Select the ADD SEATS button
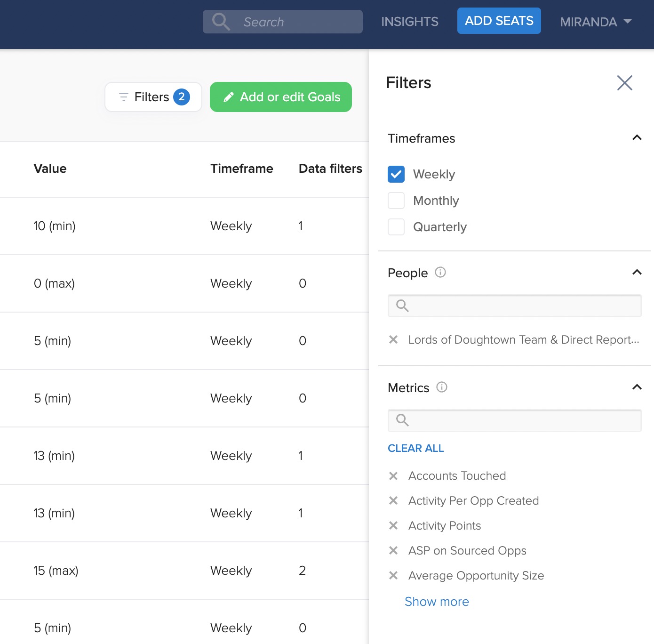The width and height of the screenshot is (654, 644). click(499, 21)
